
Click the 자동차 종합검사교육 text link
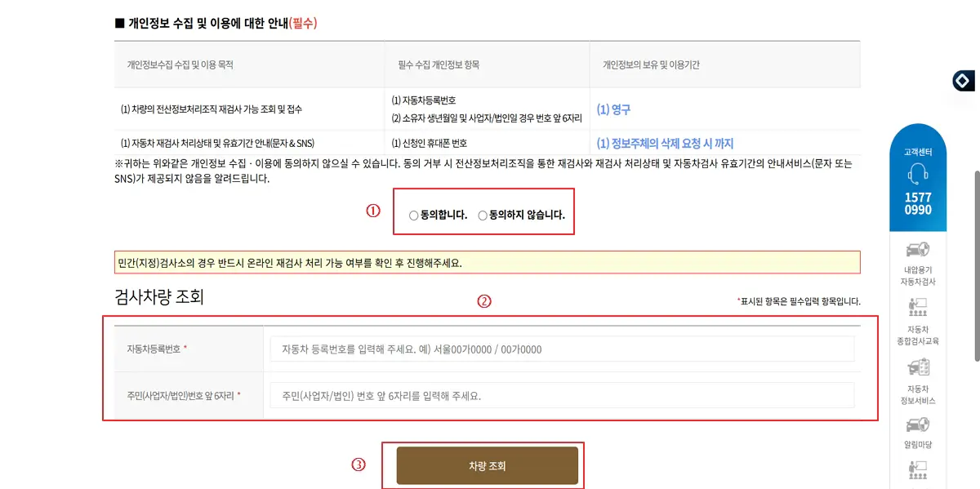point(918,336)
